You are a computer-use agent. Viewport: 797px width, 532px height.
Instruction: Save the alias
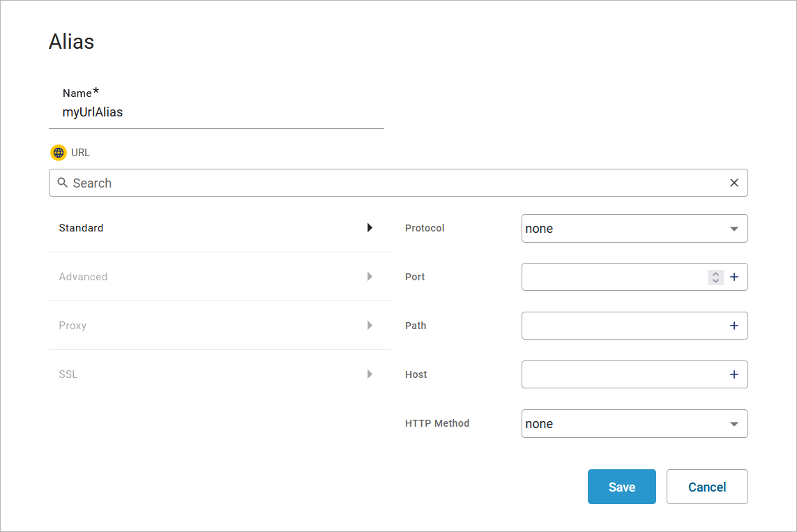[621, 487]
